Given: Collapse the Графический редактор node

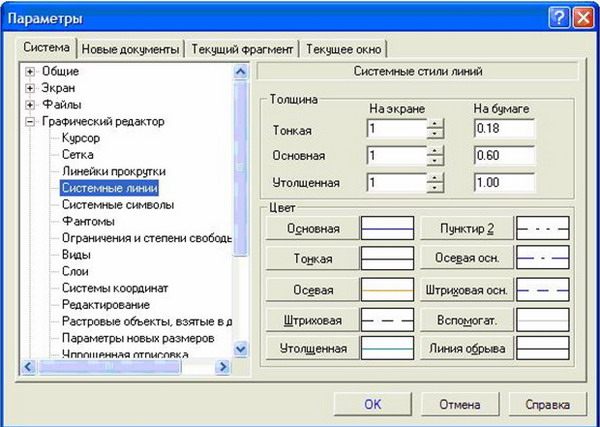Looking at the screenshot, I should tap(31, 122).
